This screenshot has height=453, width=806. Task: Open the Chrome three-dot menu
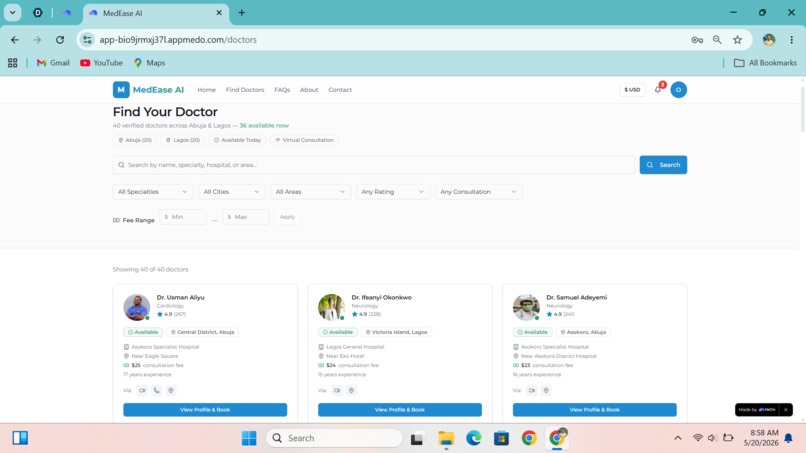[x=792, y=40]
